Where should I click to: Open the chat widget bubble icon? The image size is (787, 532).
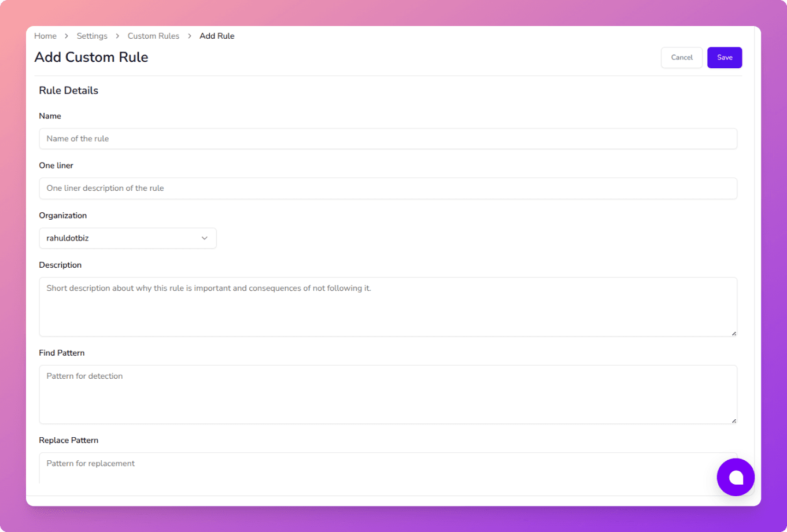736,477
